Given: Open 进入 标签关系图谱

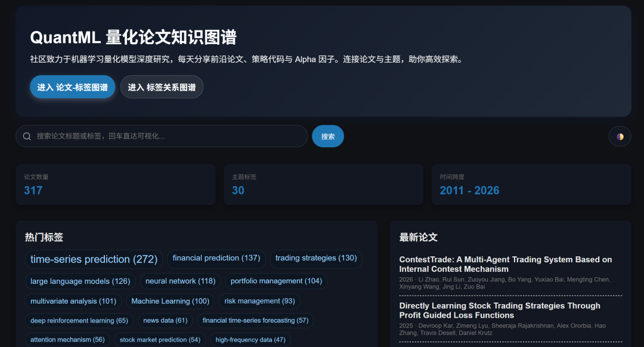Looking at the screenshot, I should point(162,86).
